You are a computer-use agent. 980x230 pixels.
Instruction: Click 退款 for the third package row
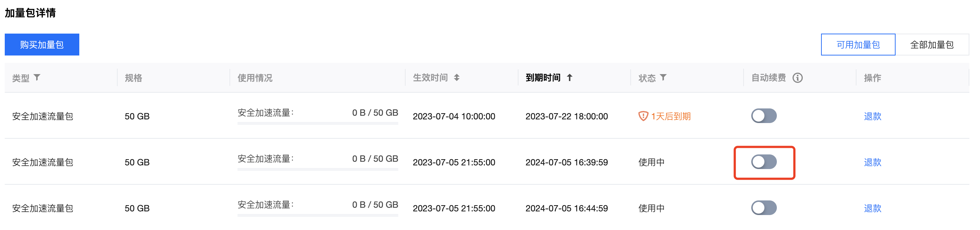click(872, 208)
